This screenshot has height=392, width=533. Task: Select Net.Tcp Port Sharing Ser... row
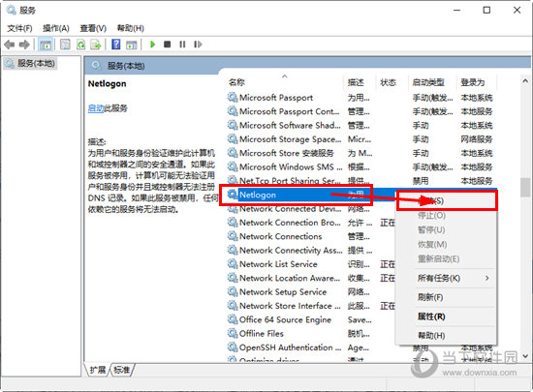pyautogui.click(x=361, y=181)
